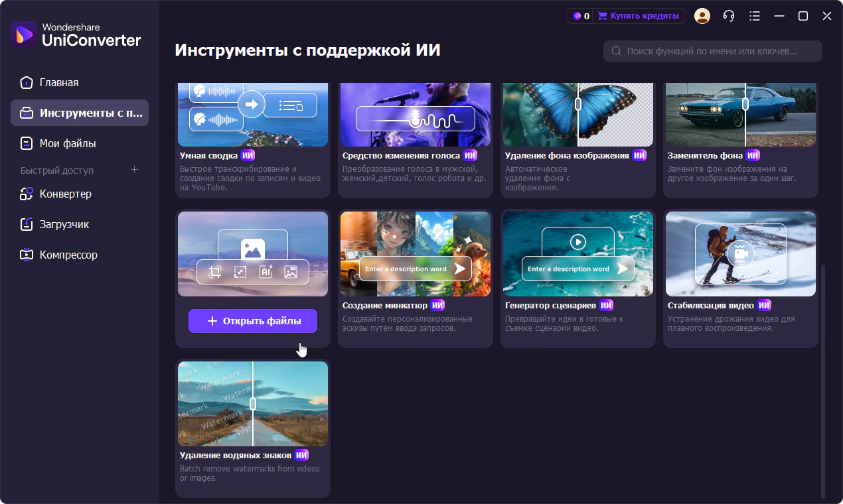843x504 pixels.
Task: Click the send arrow on Создание миниатюр card
Action: (x=459, y=269)
